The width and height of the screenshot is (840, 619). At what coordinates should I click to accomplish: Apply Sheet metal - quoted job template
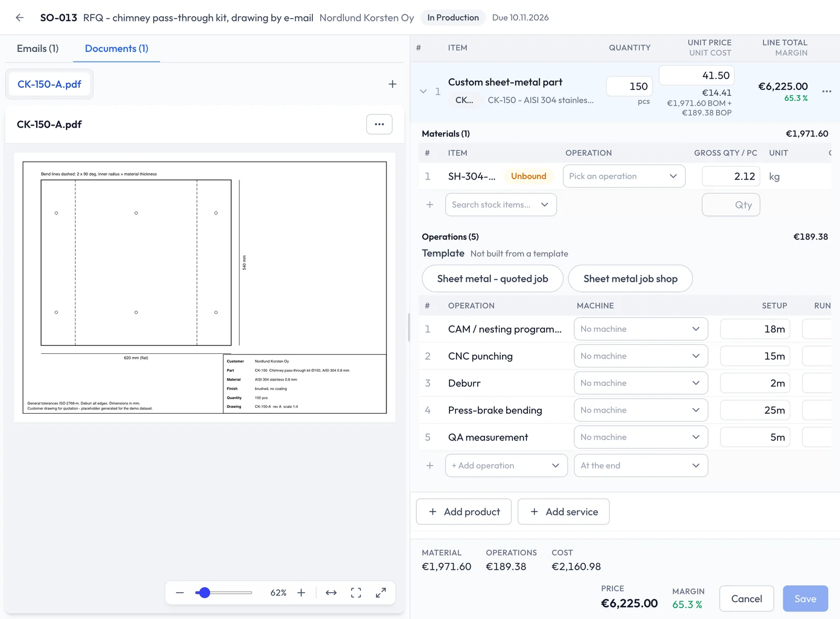click(x=492, y=279)
